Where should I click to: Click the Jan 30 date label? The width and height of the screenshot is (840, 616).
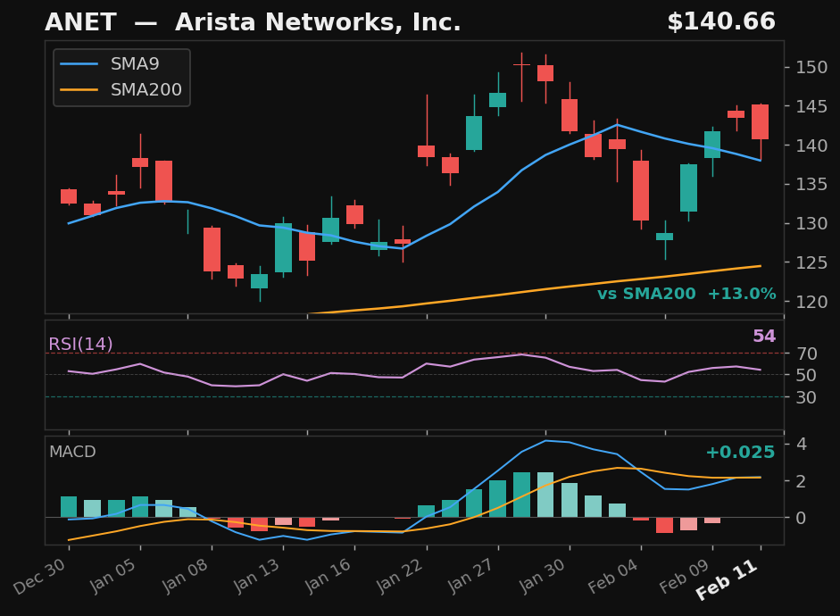[542, 575]
